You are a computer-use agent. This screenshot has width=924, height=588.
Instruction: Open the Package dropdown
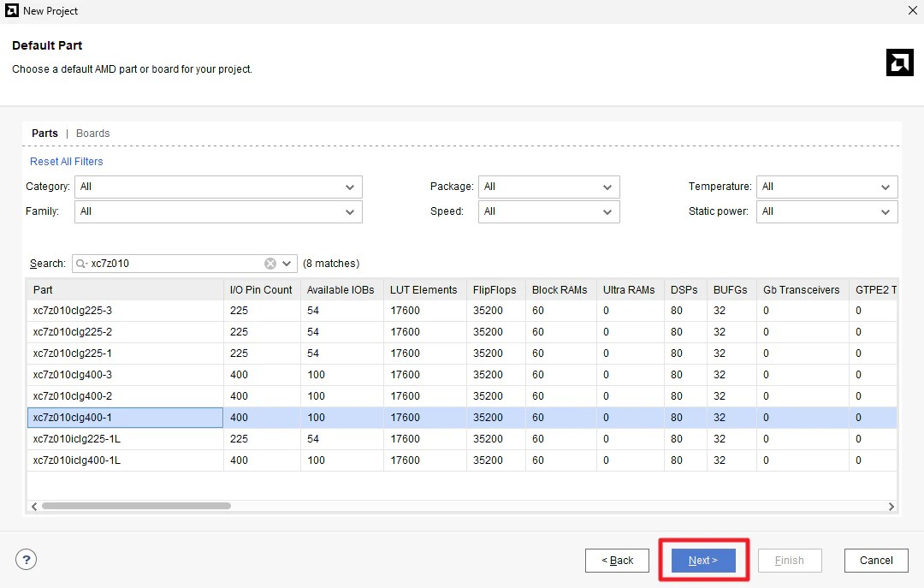tap(548, 187)
